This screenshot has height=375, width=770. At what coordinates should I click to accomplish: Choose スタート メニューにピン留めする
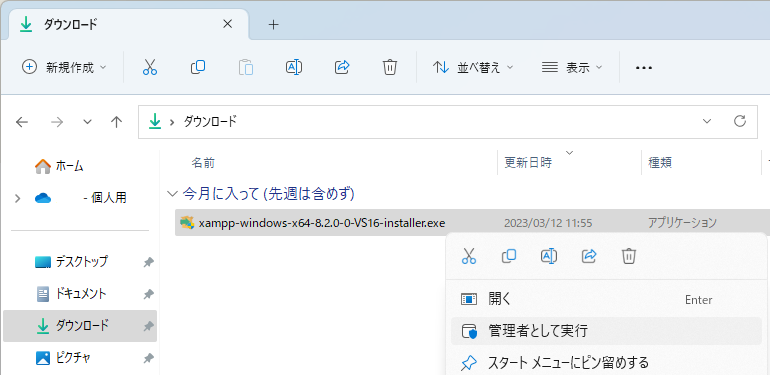tap(606, 363)
